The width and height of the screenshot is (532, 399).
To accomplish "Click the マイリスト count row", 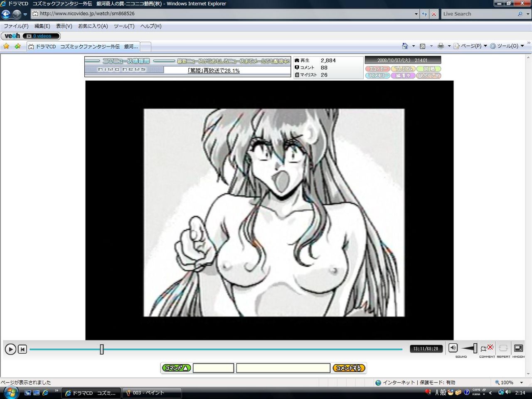I will pyautogui.click(x=312, y=75).
